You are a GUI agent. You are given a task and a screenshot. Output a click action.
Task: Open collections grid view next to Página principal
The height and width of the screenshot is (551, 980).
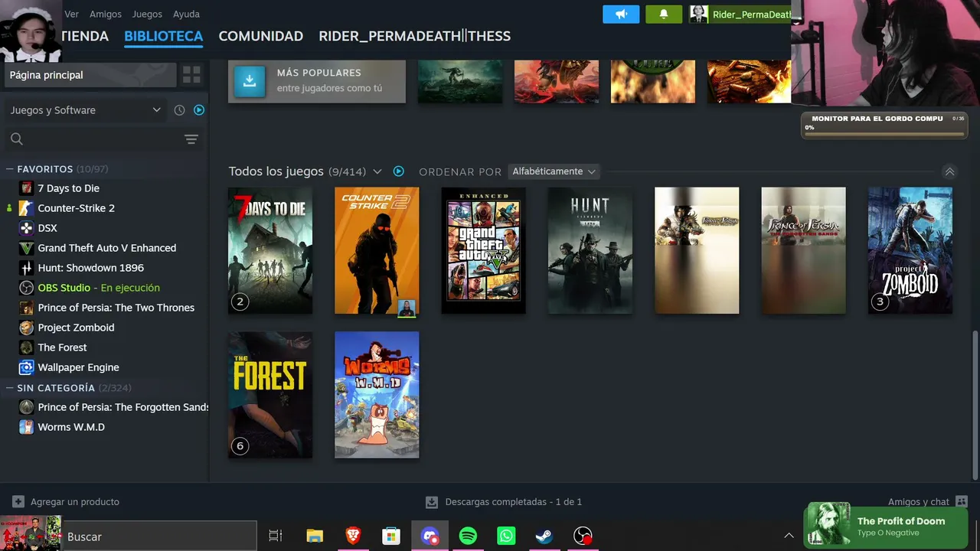pyautogui.click(x=191, y=75)
